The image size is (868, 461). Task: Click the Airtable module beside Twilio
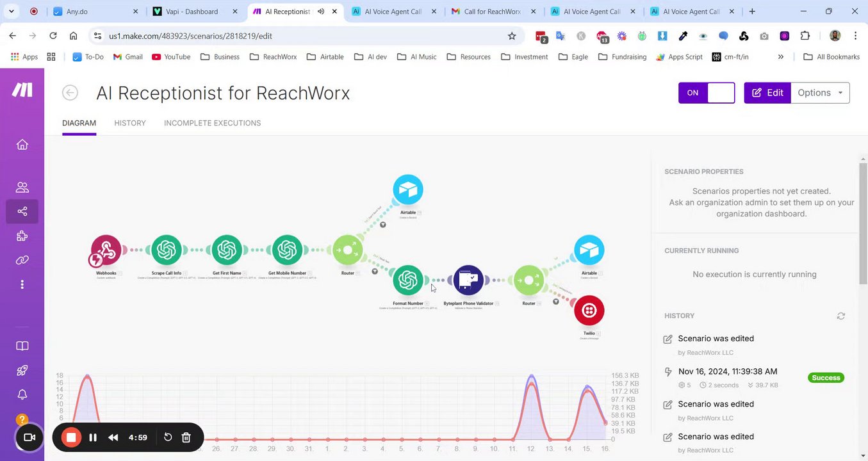click(x=589, y=250)
